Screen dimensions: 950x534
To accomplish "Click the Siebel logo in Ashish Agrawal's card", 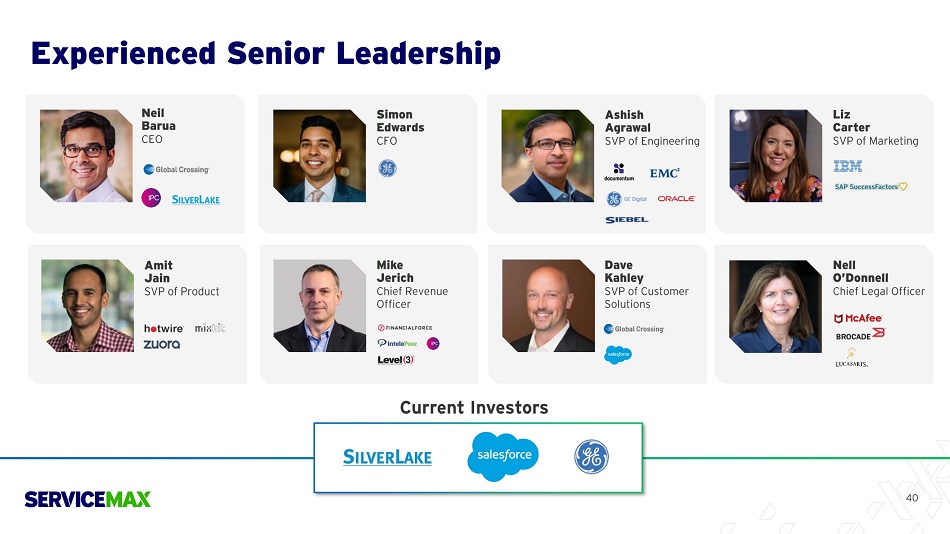I will coord(626,219).
